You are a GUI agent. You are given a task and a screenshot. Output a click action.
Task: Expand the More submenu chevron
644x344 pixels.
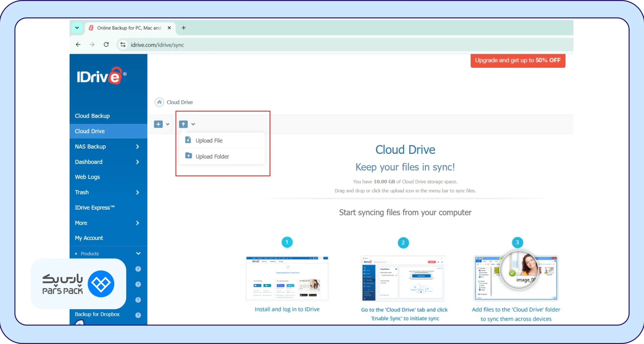pyautogui.click(x=137, y=223)
